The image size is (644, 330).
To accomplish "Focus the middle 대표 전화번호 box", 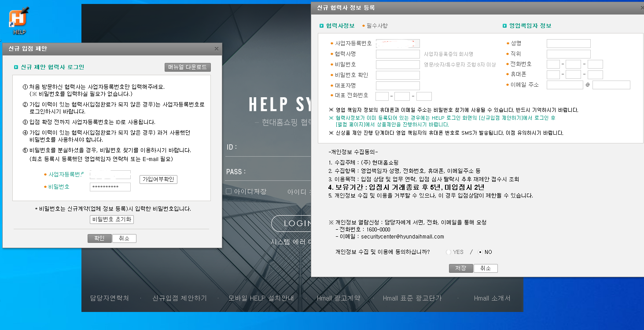I will (x=402, y=96).
